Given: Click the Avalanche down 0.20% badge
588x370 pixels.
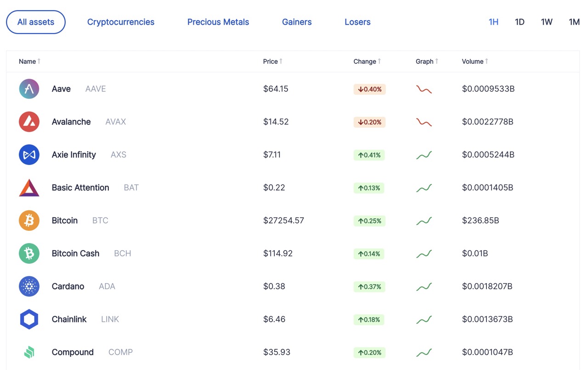Looking at the screenshot, I should click(x=370, y=122).
